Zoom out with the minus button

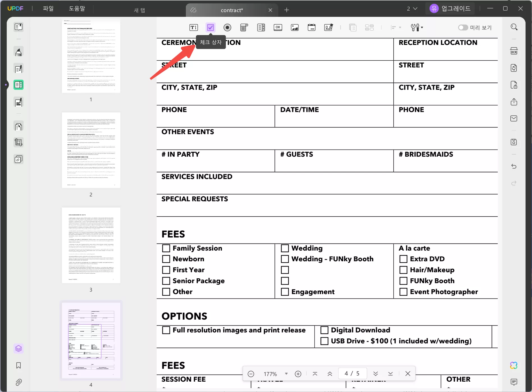click(x=251, y=374)
